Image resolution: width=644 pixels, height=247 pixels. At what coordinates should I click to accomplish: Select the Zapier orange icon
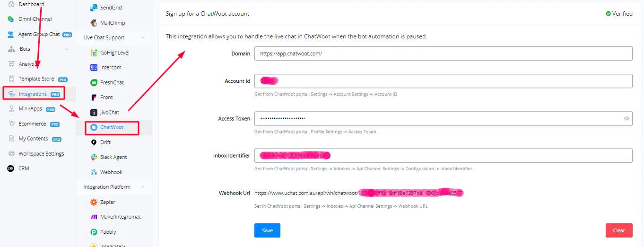(x=94, y=202)
